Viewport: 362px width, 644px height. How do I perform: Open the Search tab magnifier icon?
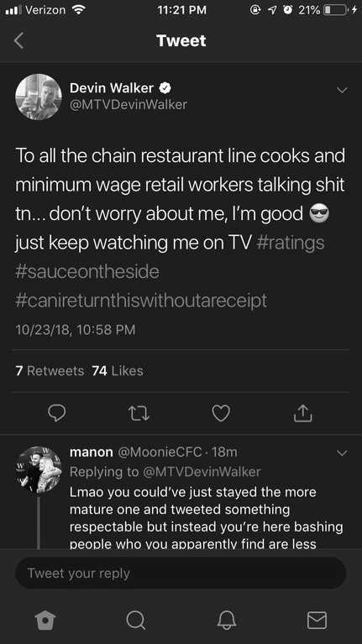coord(135,620)
